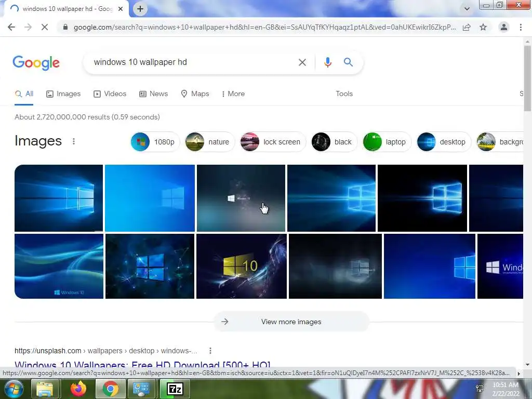Close the windows 10 wallpaper hd tab

[x=121, y=9]
